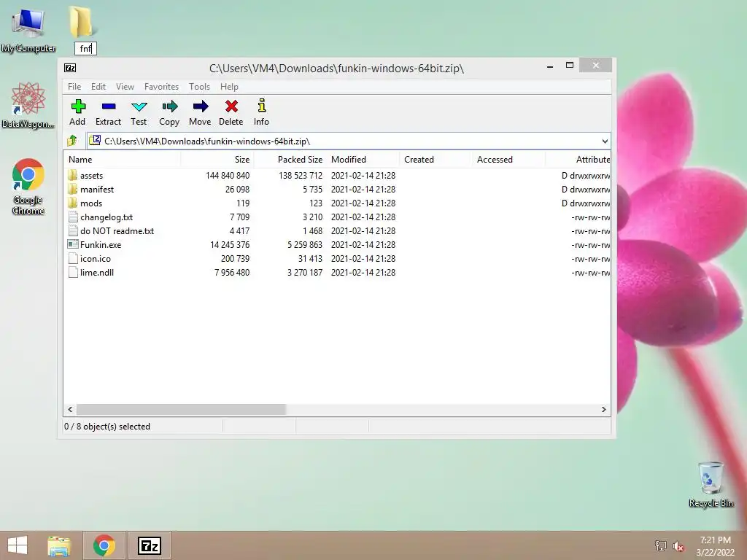Click the Extract toolbar button
Viewport: 747px width, 560px height.
(x=108, y=112)
